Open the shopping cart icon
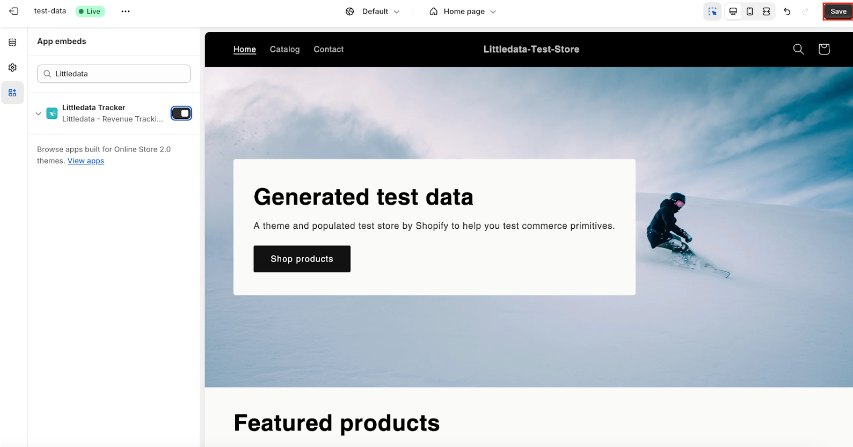 (824, 49)
